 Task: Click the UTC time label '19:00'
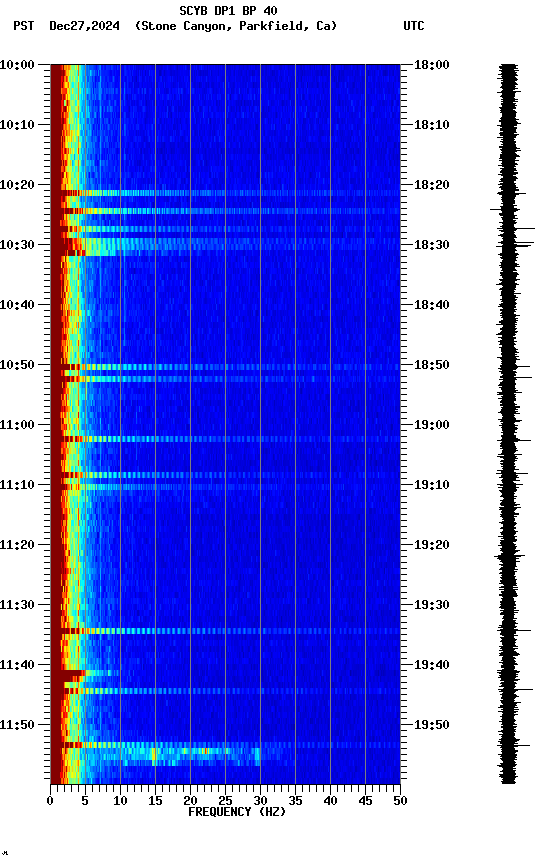pos(432,425)
